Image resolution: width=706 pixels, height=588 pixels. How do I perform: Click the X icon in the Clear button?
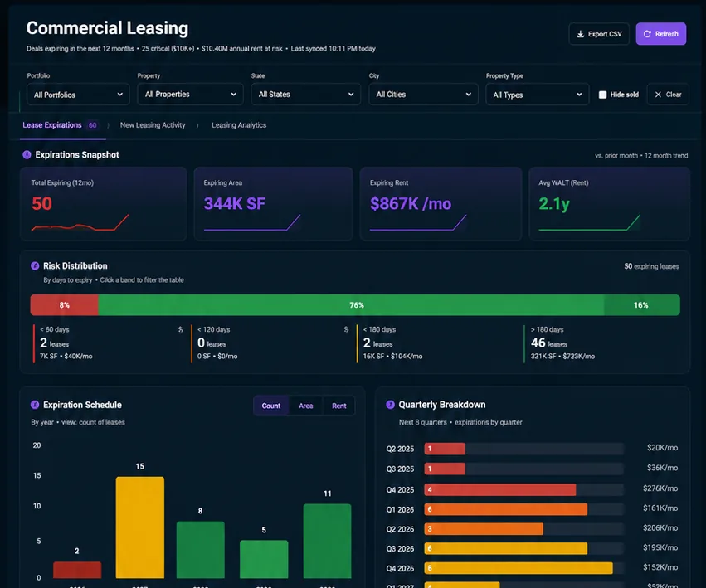[x=658, y=95]
